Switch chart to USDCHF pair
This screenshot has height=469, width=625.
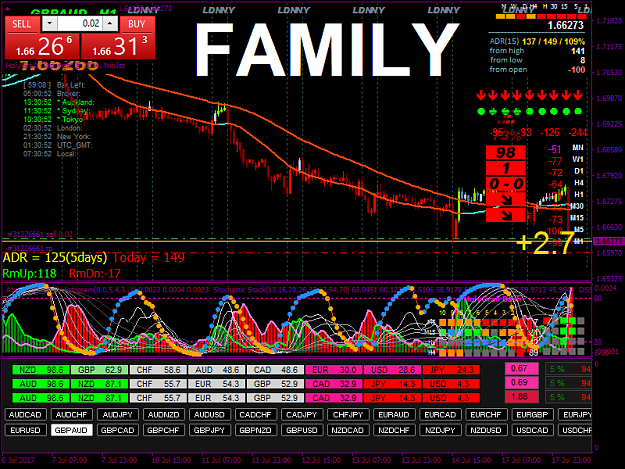[575, 430]
